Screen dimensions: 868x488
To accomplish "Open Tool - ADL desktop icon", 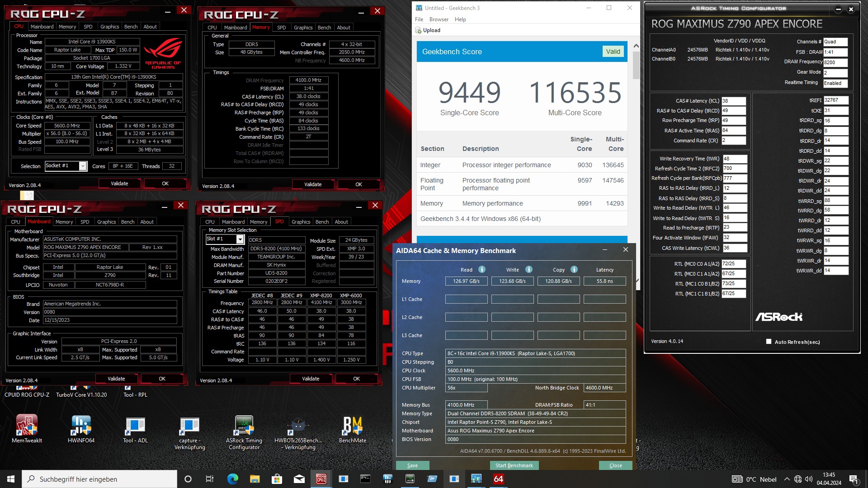I will (135, 429).
